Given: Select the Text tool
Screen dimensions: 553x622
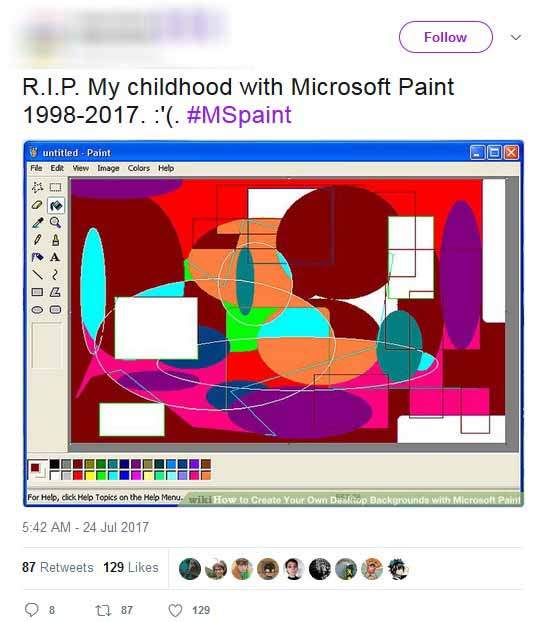Looking at the screenshot, I should pyautogui.click(x=55, y=257).
